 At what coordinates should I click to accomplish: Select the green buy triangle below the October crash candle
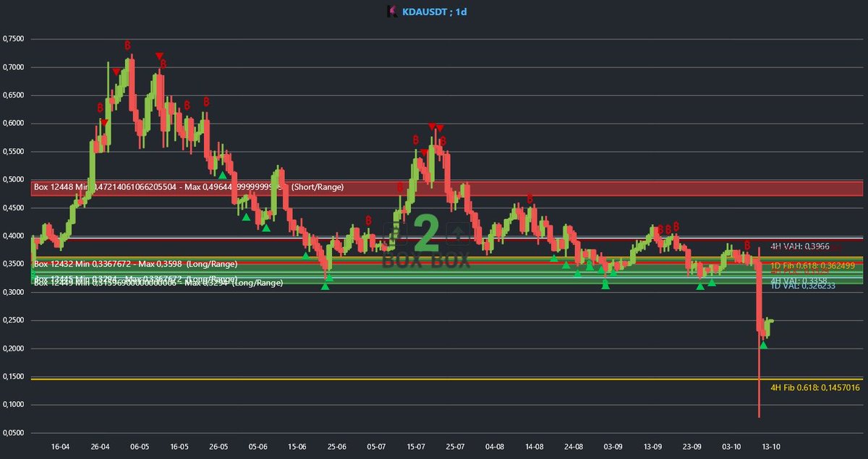click(763, 346)
